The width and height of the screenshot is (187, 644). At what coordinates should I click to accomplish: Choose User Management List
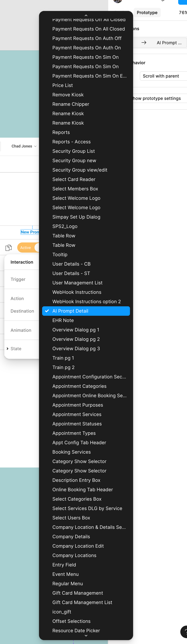click(x=86, y=283)
